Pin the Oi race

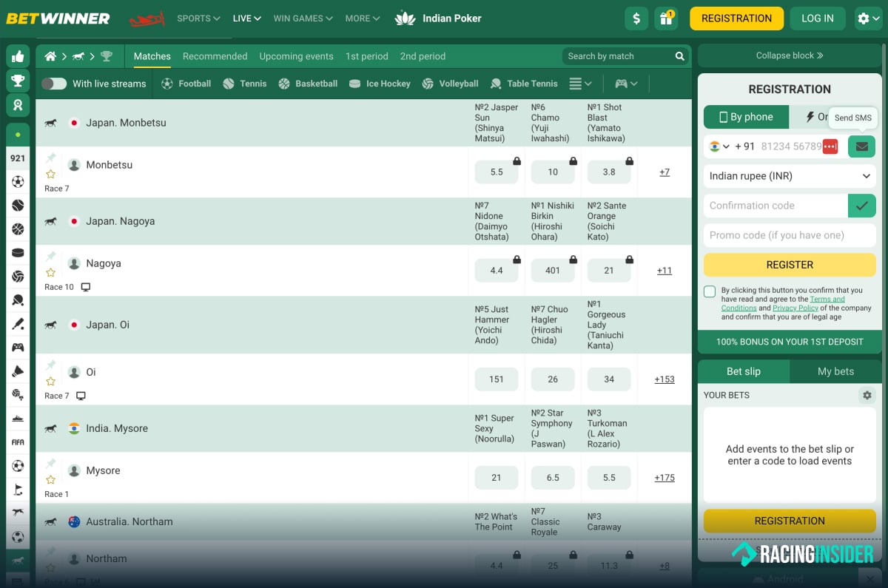(x=51, y=365)
